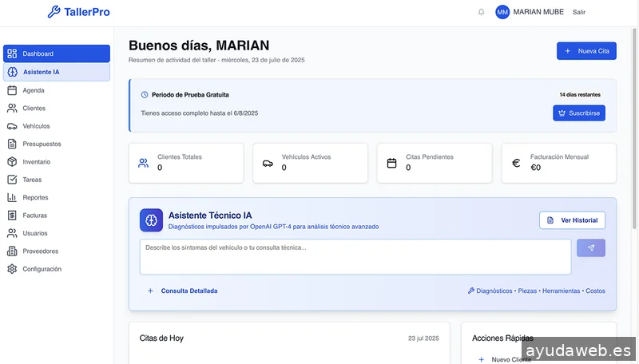Click the Herramientas link
Image resolution: width=639 pixels, height=364 pixels.
[562, 291]
